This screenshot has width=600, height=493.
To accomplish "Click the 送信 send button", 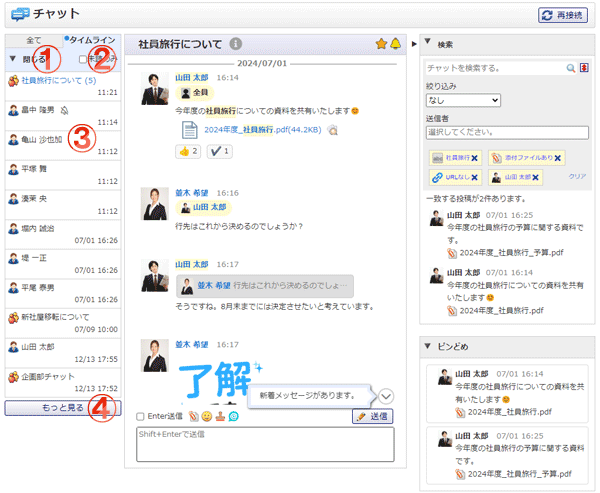I will click(372, 416).
